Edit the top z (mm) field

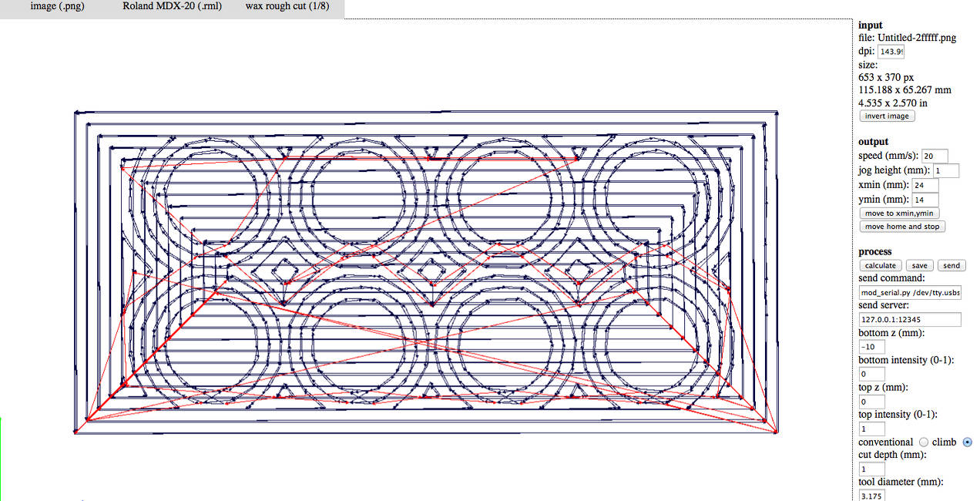[871, 402]
